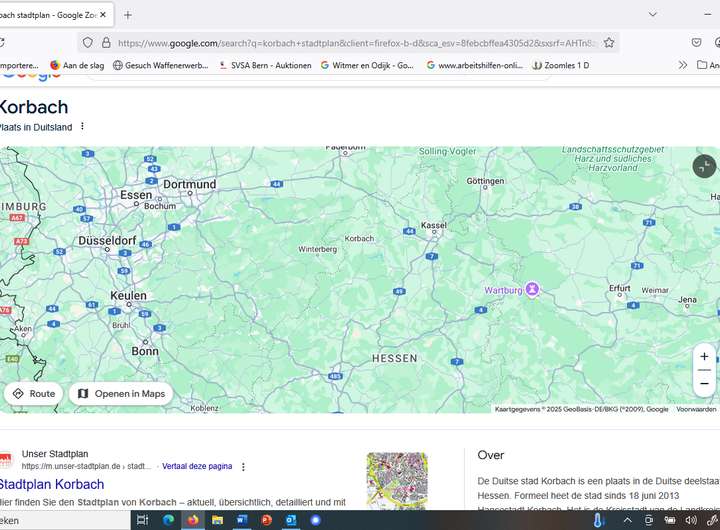This screenshot has height=530, width=720.
Task: Open File Explorer from taskbar
Action: point(217,520)
